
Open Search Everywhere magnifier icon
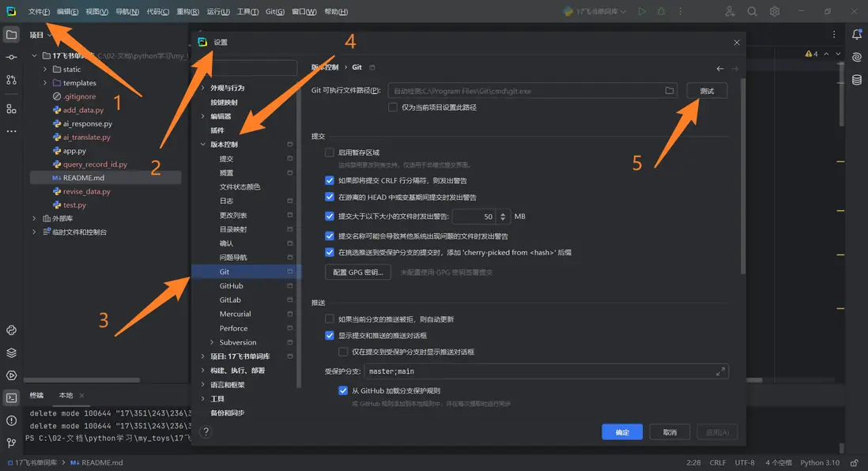tap(752, 11)
